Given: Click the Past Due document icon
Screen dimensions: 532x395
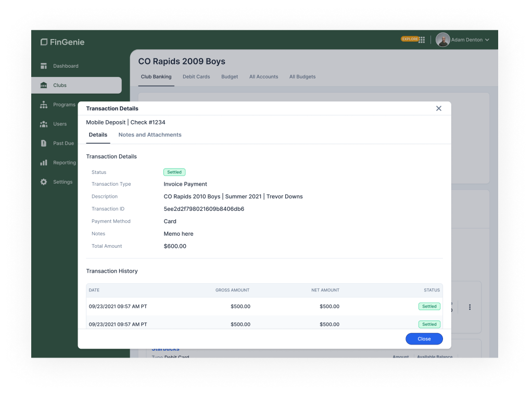Looking at the screenshot, I should [44, 143].
